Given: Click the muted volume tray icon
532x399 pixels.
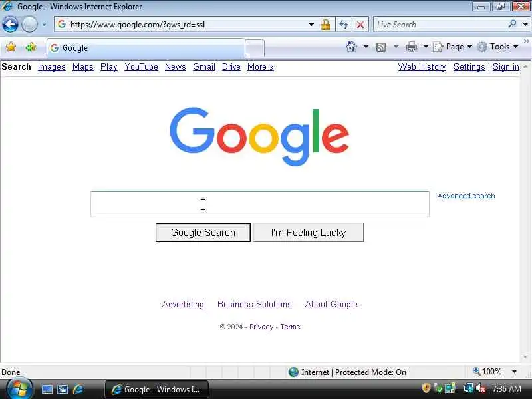Looking at the screenshot, I should pyautogui.click(x=481, y=388).
